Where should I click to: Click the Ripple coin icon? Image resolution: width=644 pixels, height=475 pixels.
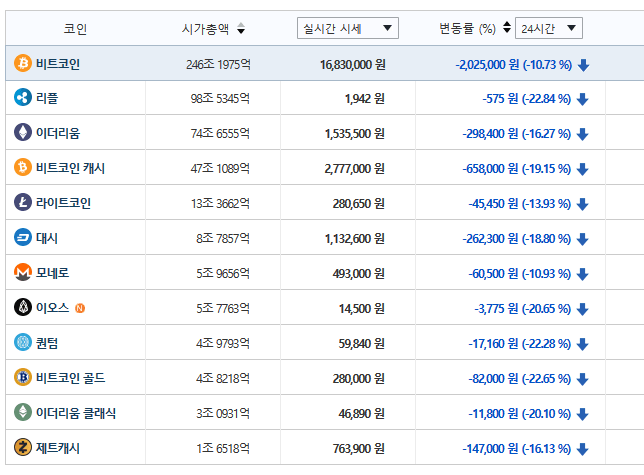(x=22, y=98)
